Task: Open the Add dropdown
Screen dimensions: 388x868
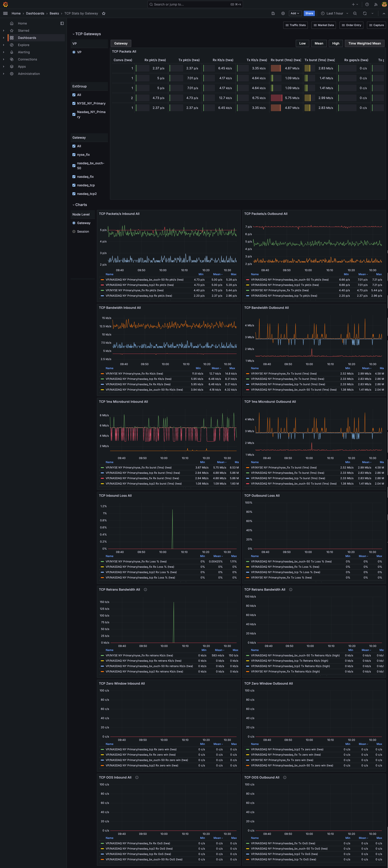Action: coord(295,13)
